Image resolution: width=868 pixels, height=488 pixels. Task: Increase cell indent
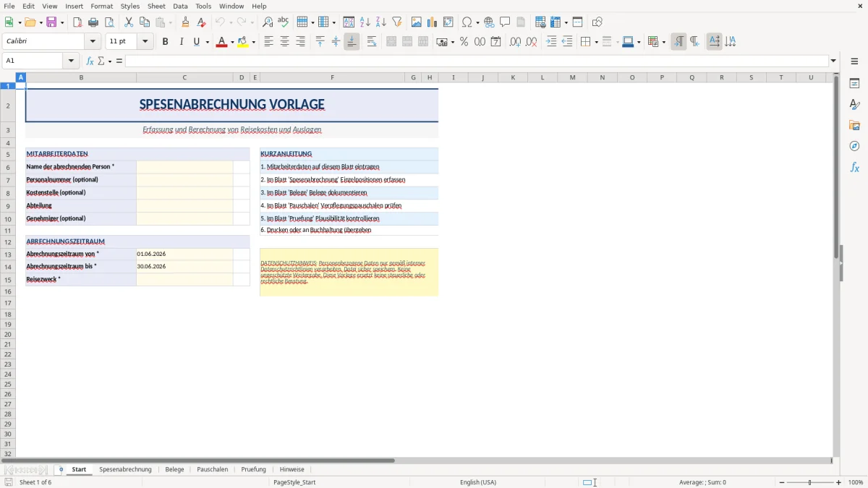[551, 42]
